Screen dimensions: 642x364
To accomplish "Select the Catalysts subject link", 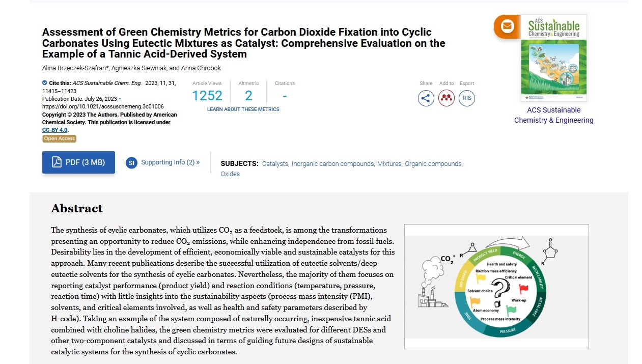I will [x=275, y=164].
